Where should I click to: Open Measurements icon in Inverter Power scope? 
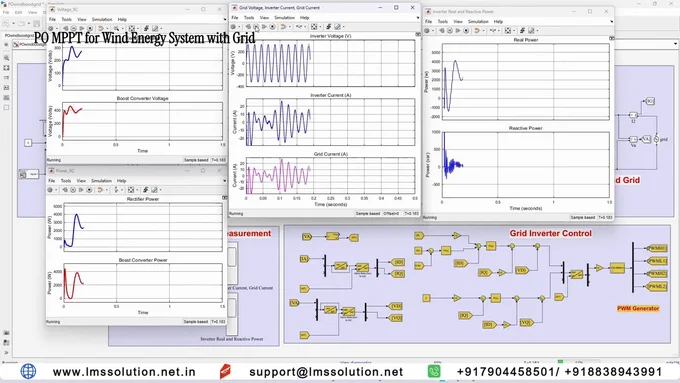click(531, 30)
